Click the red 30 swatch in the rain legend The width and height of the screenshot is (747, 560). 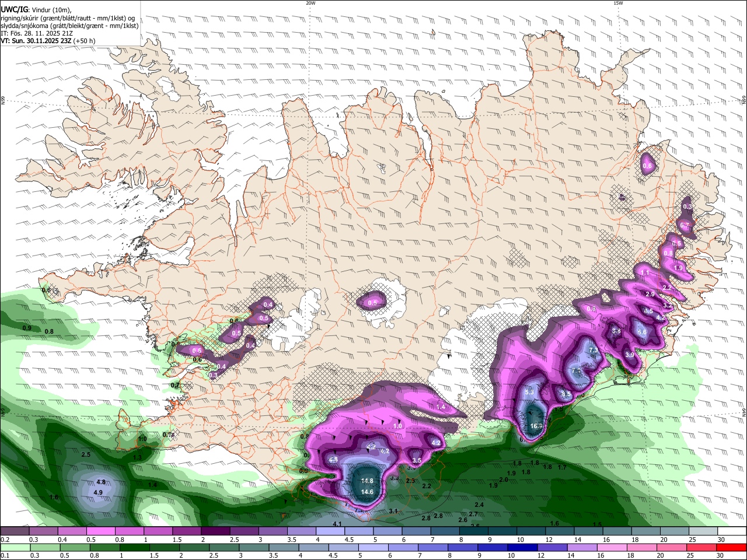[731, 547]
